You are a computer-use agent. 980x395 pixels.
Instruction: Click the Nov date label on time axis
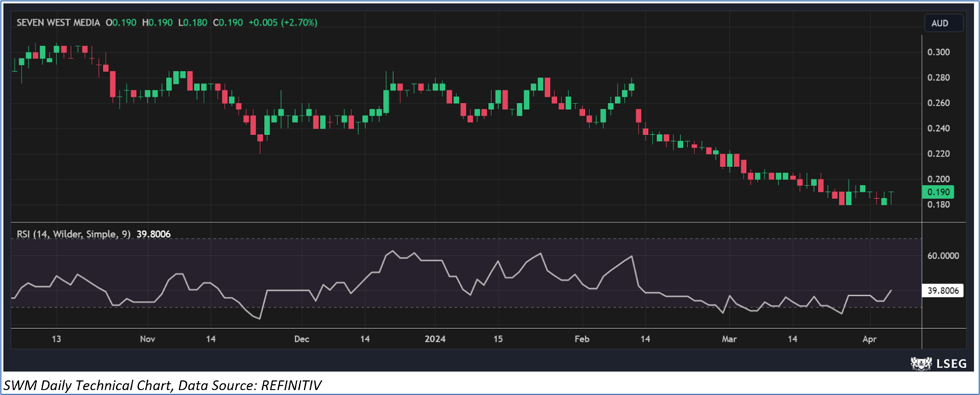[148, 339]
